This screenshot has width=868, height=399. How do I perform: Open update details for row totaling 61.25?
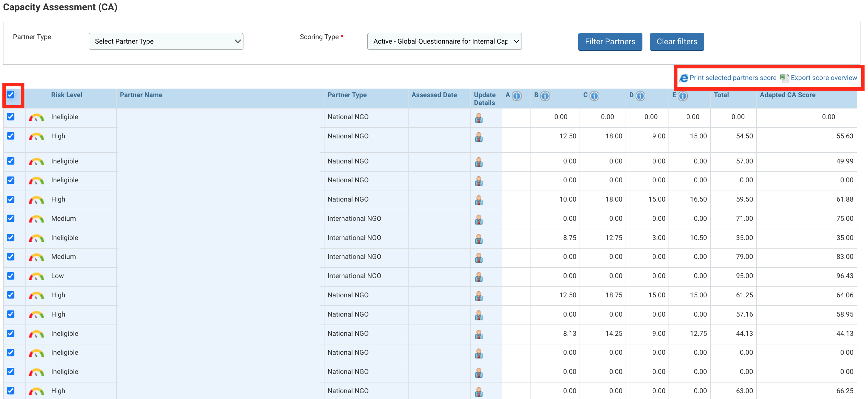tap(479, 296)
